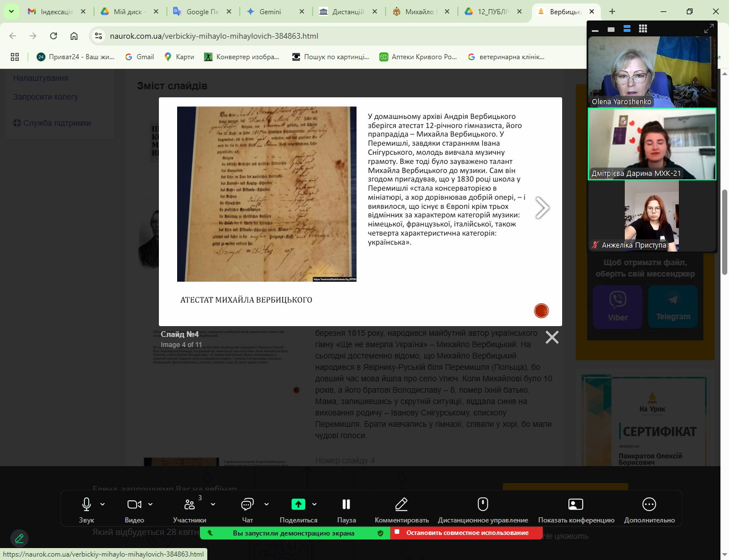Mute microphone using the Звук icon

pyautogui.click(x=87, y=504)
